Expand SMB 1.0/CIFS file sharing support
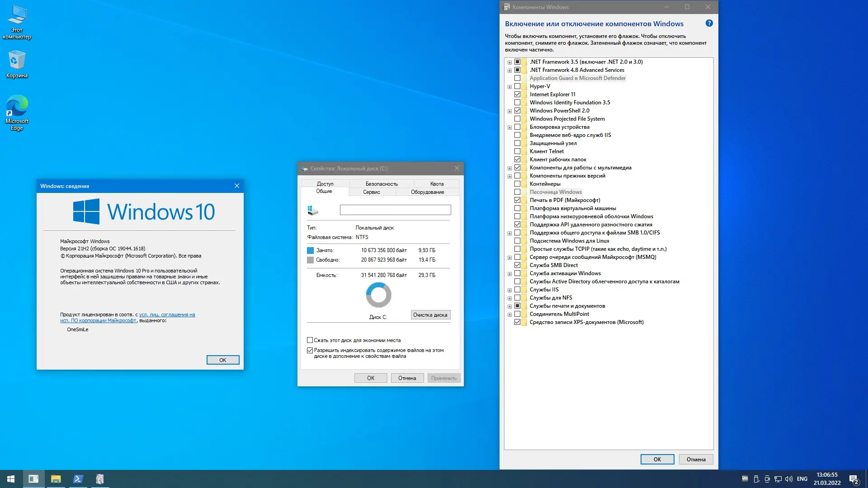The width and height of the screenshot is (868, 488). pyautogui.click(x=509, y=233)
